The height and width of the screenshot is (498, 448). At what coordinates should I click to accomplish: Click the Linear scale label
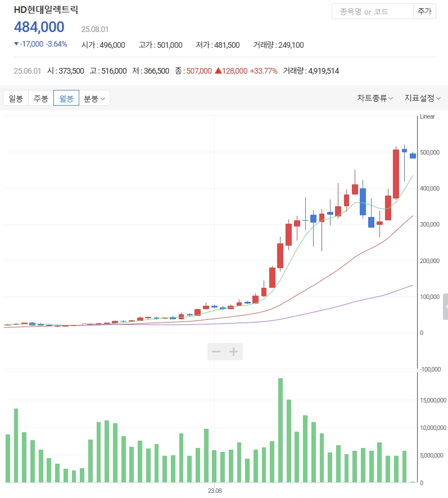[427, 116]
